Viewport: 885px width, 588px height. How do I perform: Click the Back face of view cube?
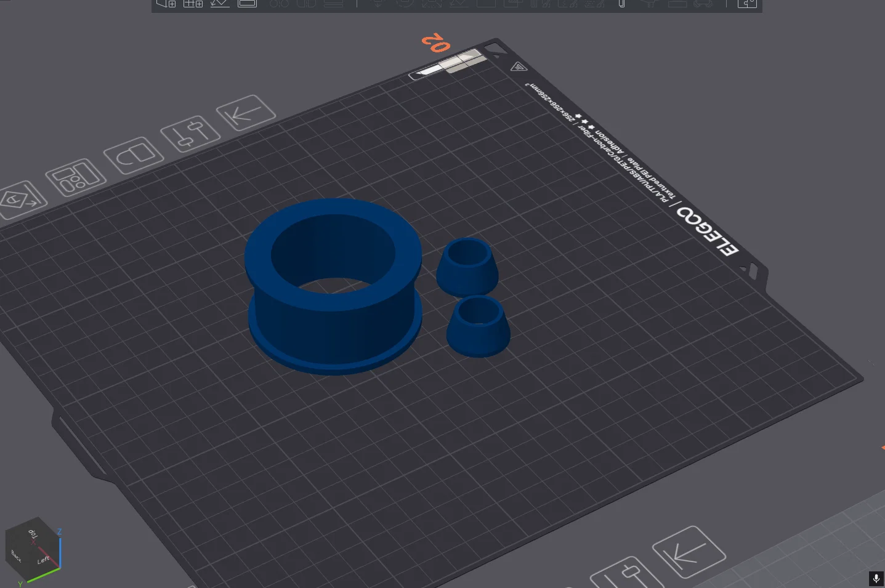(x=16, y=555)
